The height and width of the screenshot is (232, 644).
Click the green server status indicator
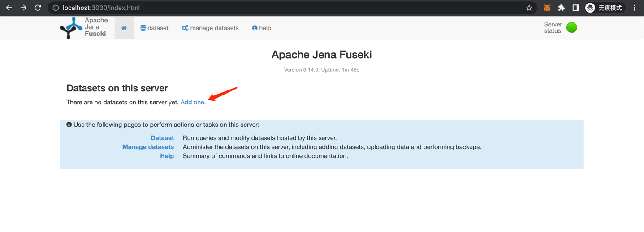[571, 27]
